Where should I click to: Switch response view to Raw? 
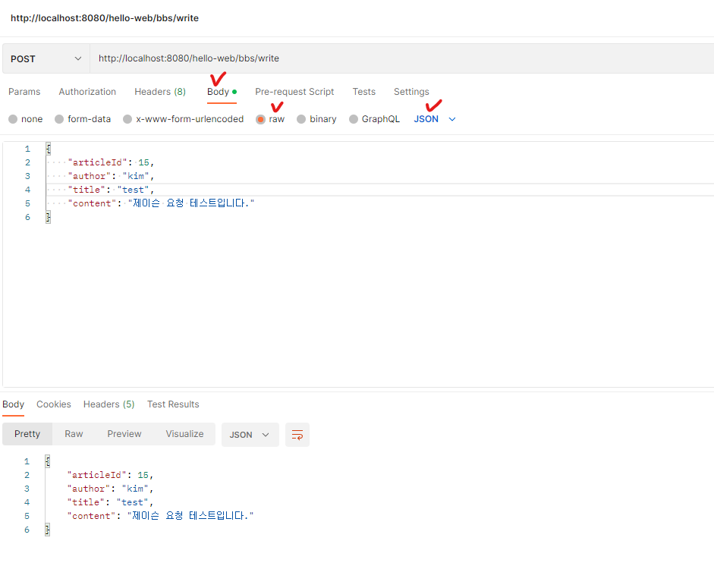pos(74,434)
